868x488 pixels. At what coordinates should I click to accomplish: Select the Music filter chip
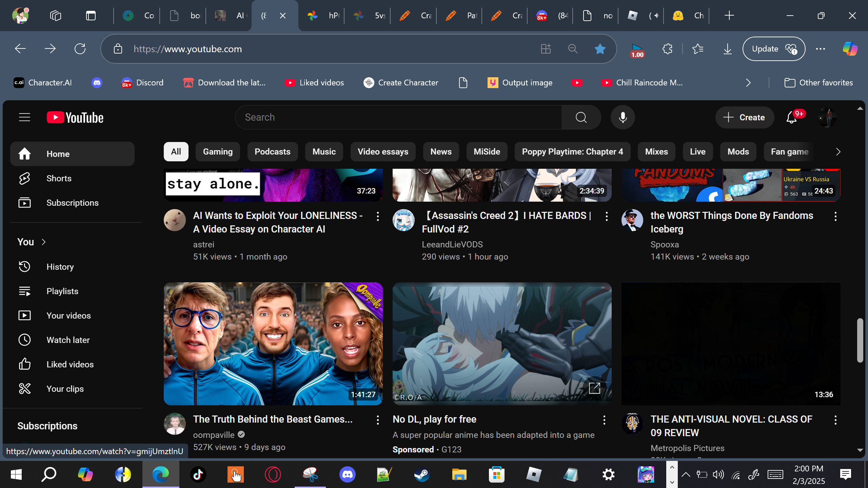[x=324, y=152]
